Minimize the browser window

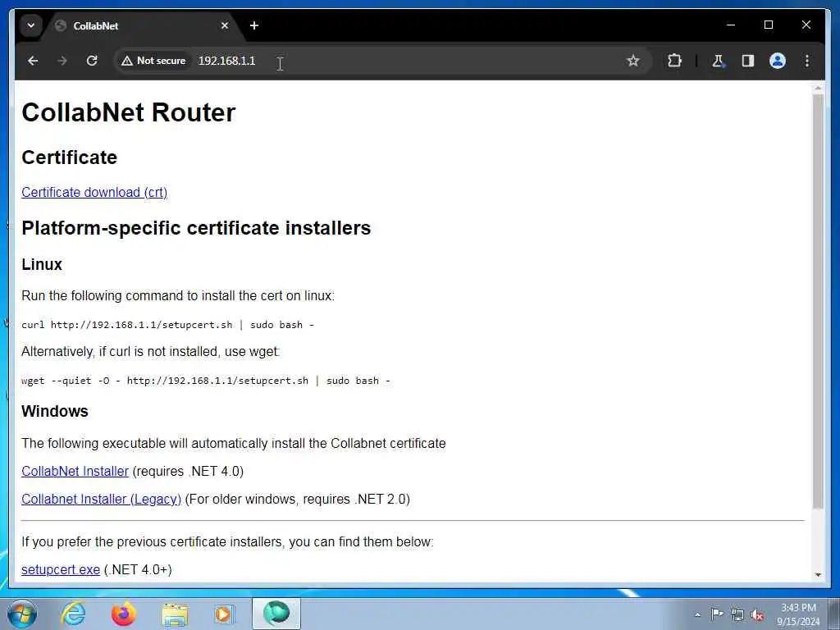pyautogui.click(x=731, y=25)
